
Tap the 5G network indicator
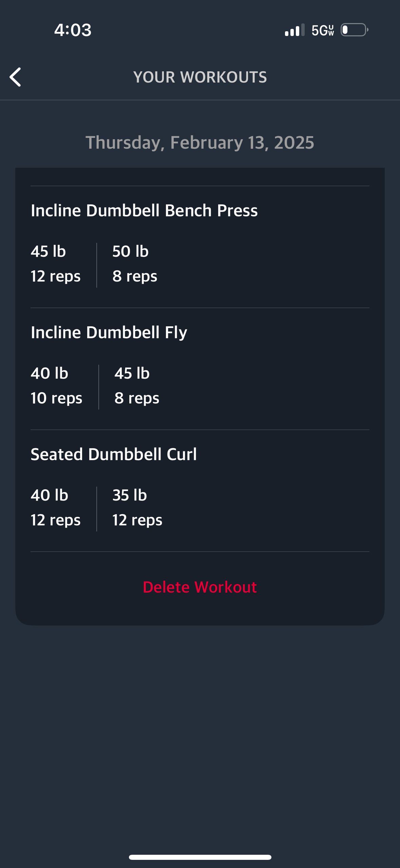tap(323, 30)
